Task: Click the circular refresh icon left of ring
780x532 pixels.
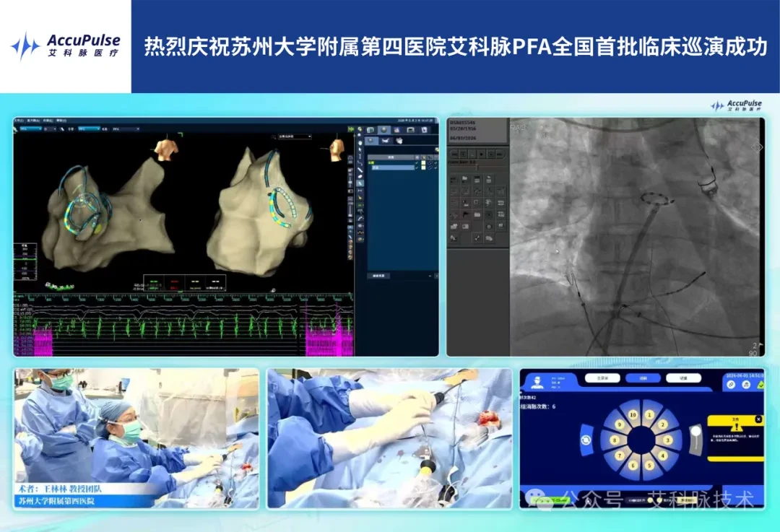Action: click(586, 440)
